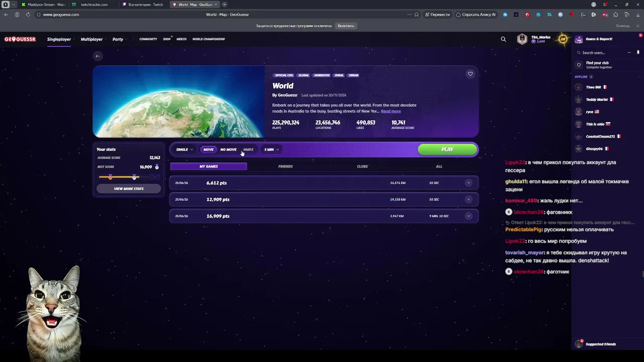Image resolution: width=644 pixels, height=362 pixels.
Task: Open the Guess & Report icon
Action: pyautogui.click(x=579, y=39)
